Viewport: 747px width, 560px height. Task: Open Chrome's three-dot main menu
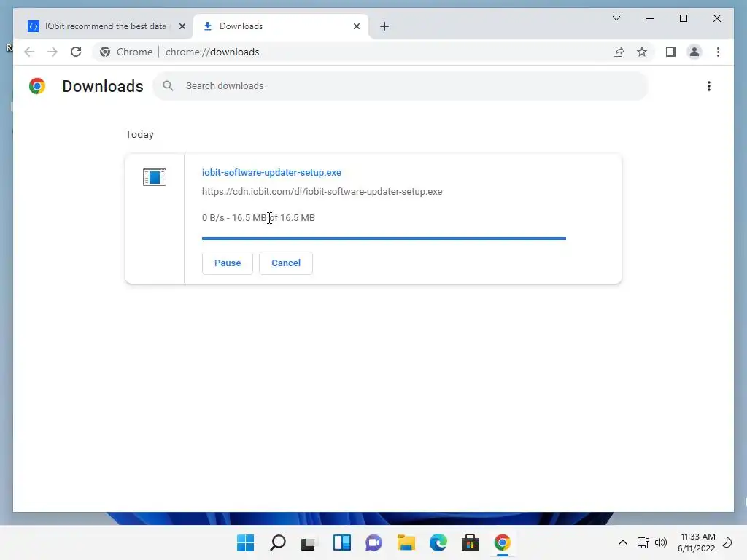coord(718,52)
